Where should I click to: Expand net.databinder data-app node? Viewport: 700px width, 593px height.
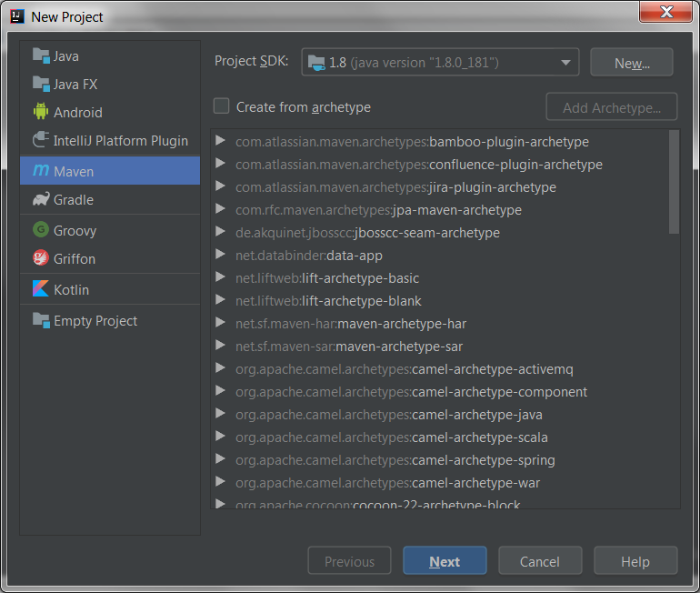click(x=220, y=255)
